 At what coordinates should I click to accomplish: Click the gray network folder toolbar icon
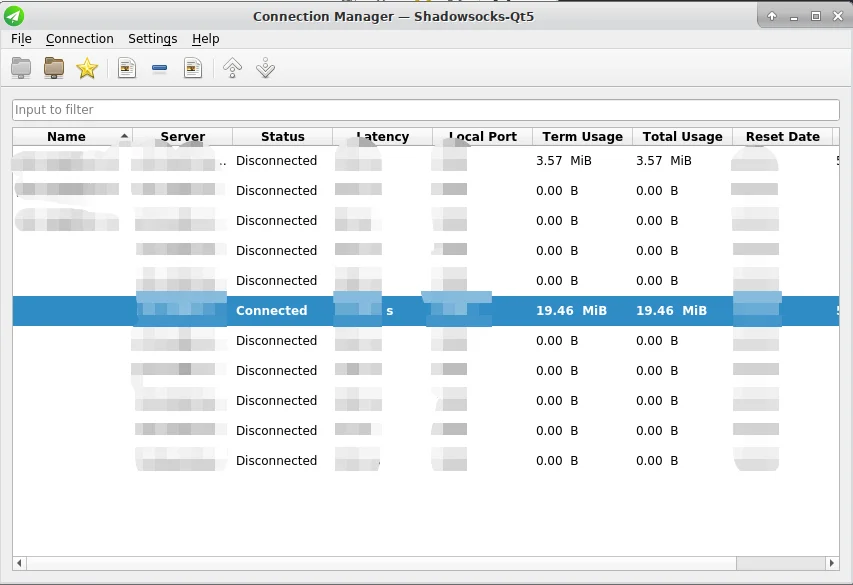coord(21,68)
